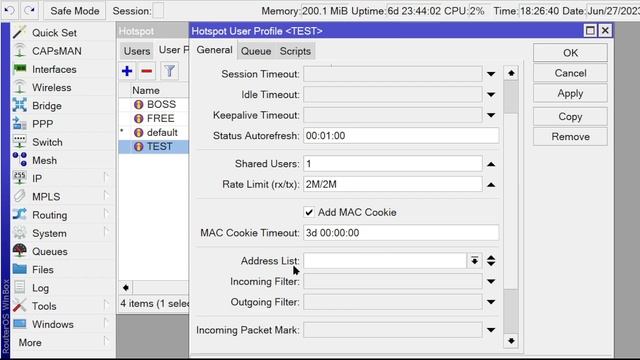Click the red minus Remove icon in Hotspot
Viewport: 640px width, 360px height.
click(x=147, y=71)
